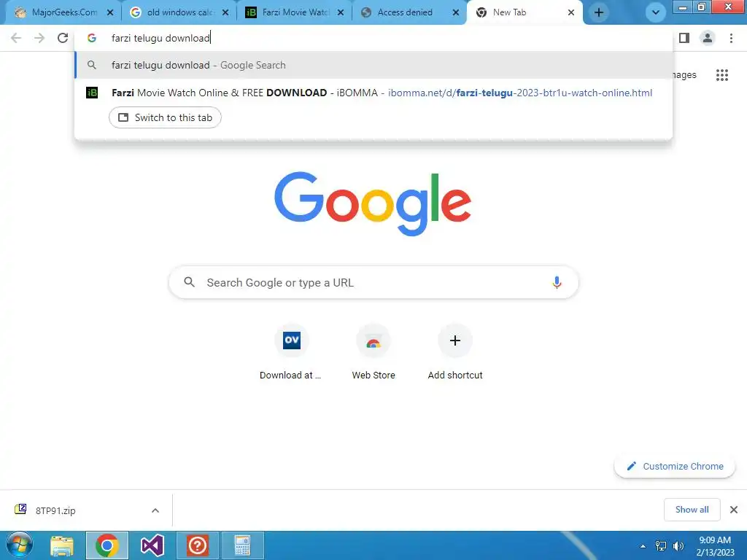This screenshot has height=560, width=747.
Task: Open the network tray icon
Action: coord(661,546)
